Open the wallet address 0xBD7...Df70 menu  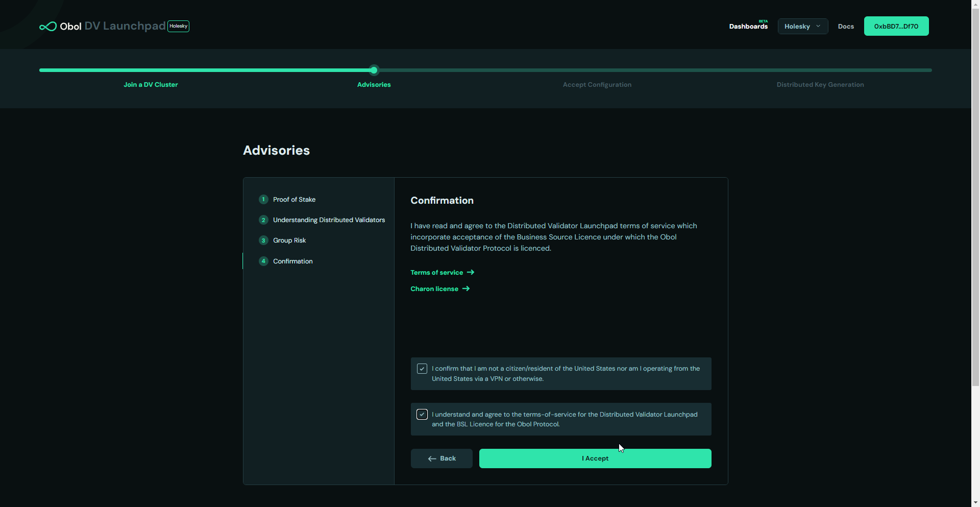point(896,27)
